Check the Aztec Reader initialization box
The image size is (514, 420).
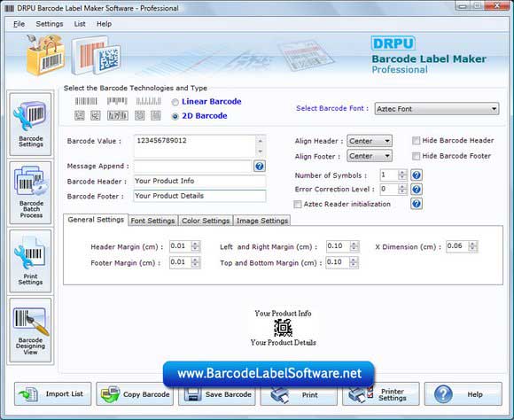pos(297,205)
